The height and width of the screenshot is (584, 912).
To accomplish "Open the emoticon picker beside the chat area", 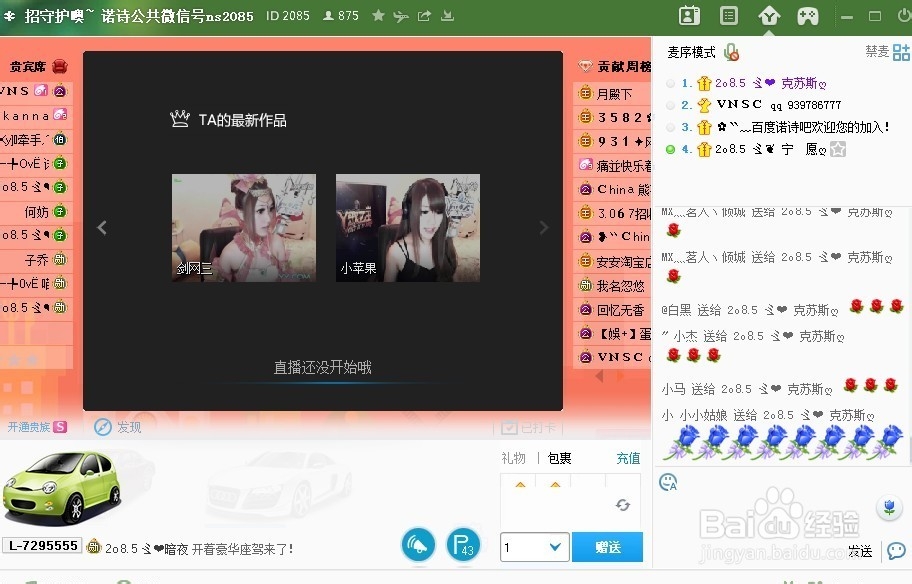I will [666, 482].
